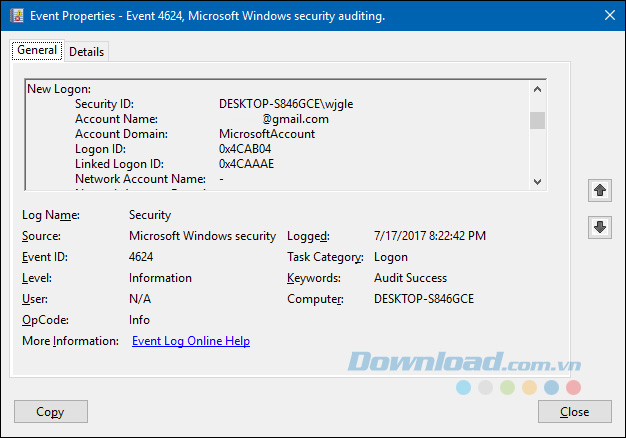626x438 pixels.
Task: Click the description scrollbar thumb
Action: point(537,121)
